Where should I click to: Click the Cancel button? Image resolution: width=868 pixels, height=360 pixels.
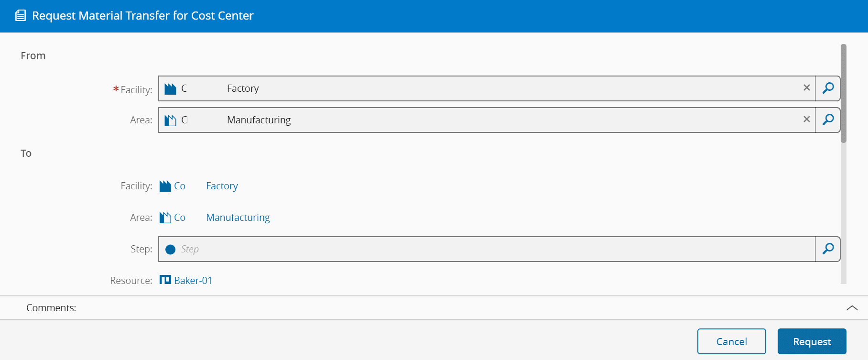pos(731,341)
